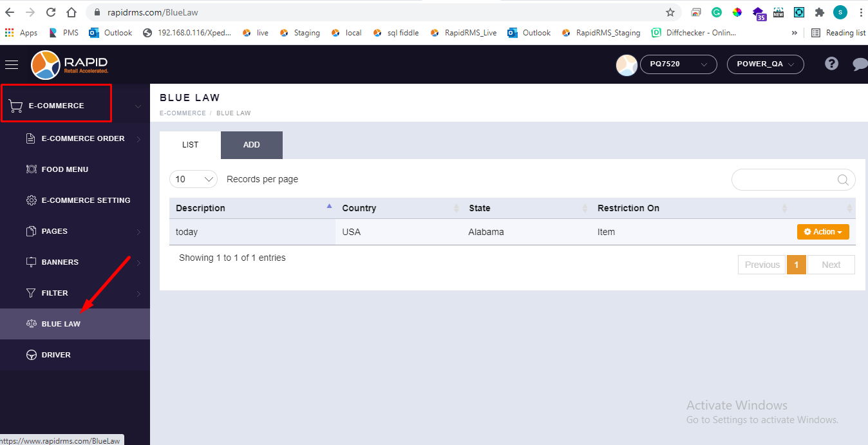Bookmark page with star icon
The height and width of the screenshot is (445, 868).
(x=670, y=12)
